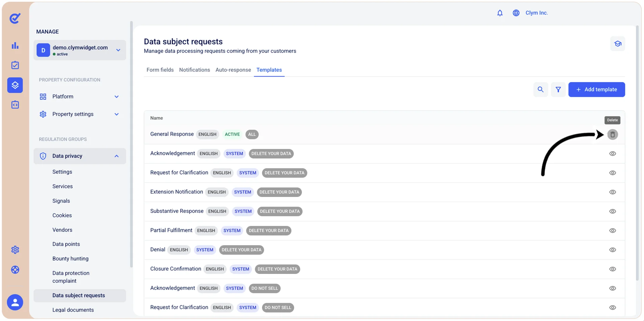Viewport: 644px width, 321px height.
Task: Open the code embed sidebar icon
Action: [15, 105]
